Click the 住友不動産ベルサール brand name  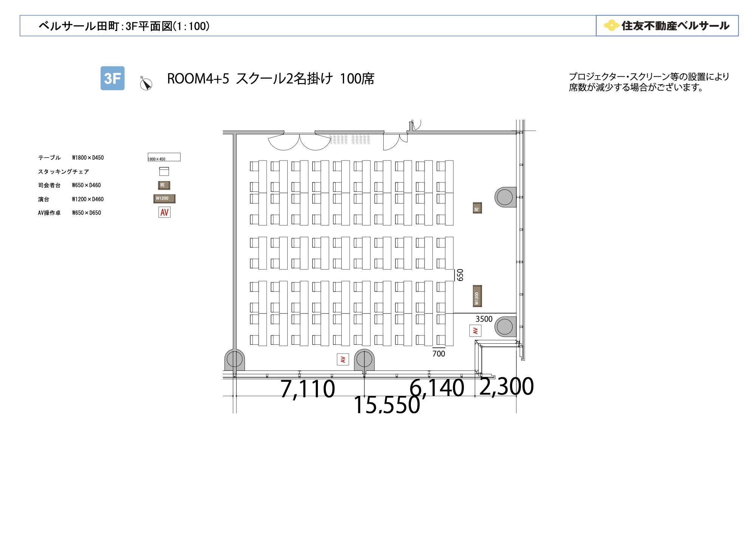pyautogui.click(x=675, y=26)
